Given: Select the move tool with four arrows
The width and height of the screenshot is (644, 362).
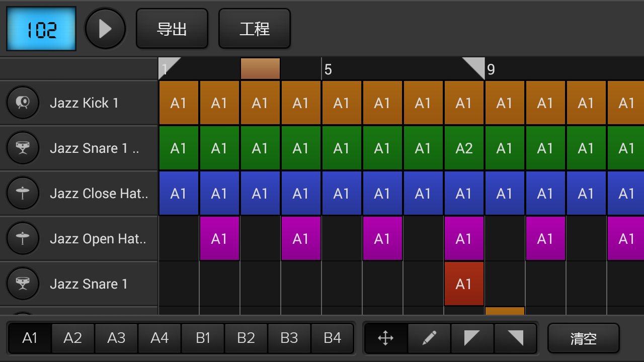Looking at the screenshot, I should [x=385, y=338].
